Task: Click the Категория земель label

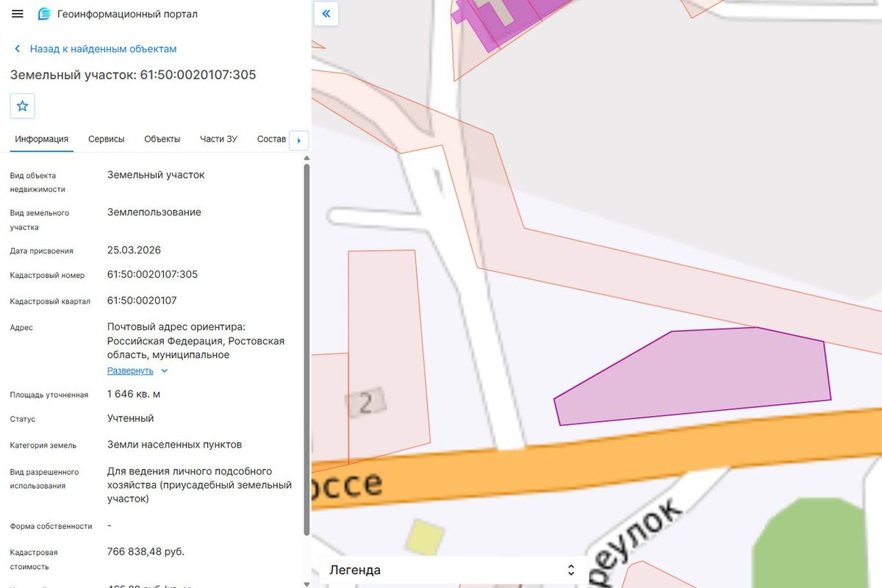Action: point(43,445)
